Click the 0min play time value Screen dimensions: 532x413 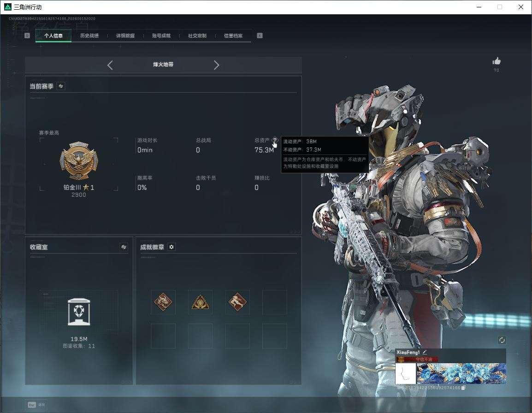145,150
